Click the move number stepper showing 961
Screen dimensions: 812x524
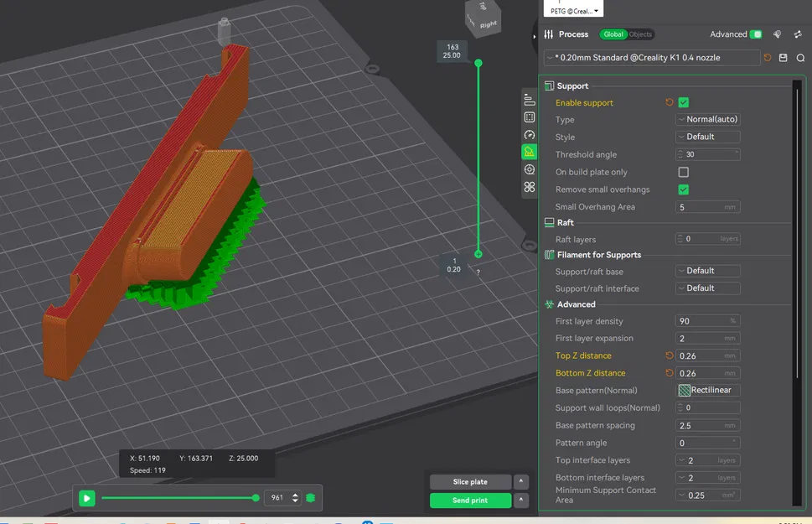point(282,497)
